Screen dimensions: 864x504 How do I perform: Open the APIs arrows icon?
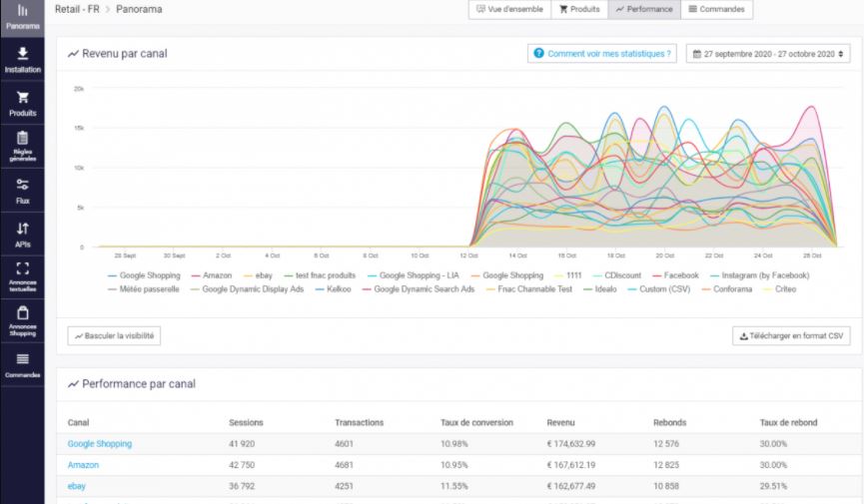[23, 228]
